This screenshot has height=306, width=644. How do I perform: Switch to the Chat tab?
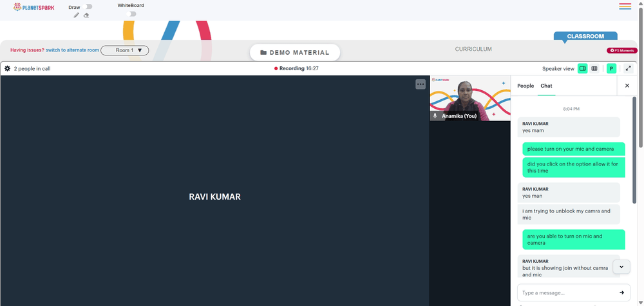[546, 86]
